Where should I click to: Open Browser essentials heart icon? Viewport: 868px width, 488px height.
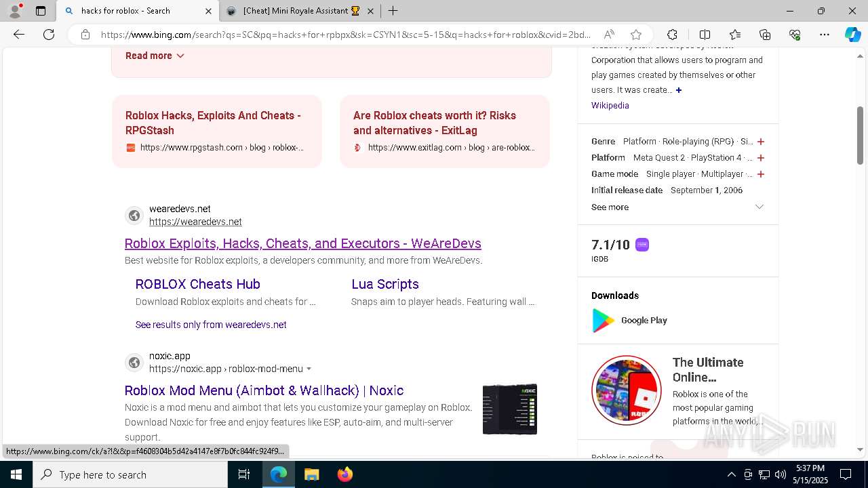click(x=795, y=35)
